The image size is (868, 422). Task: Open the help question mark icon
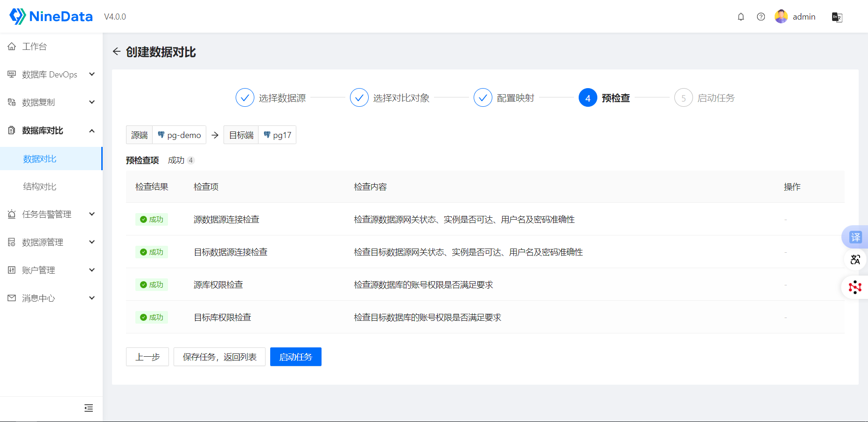coord(761,17)
